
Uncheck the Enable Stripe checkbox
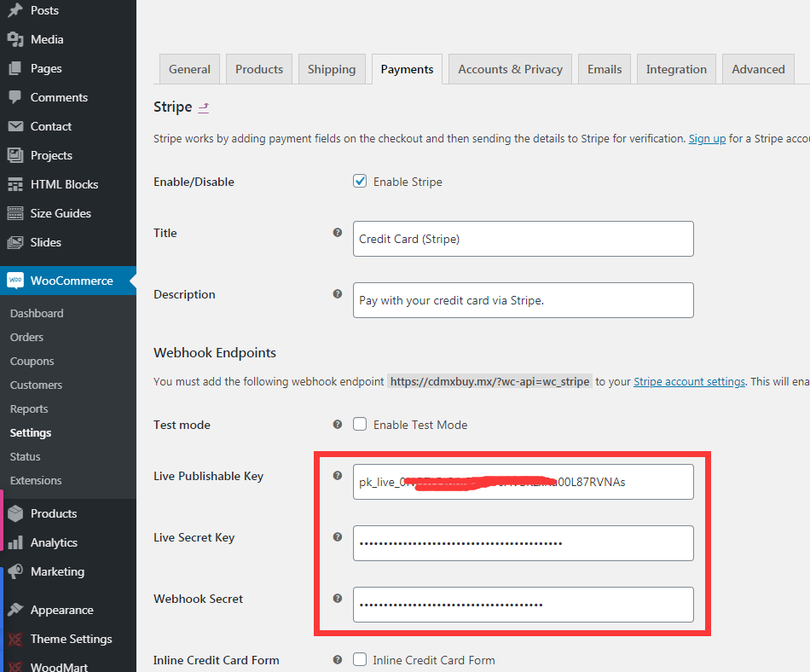[360, 182]
